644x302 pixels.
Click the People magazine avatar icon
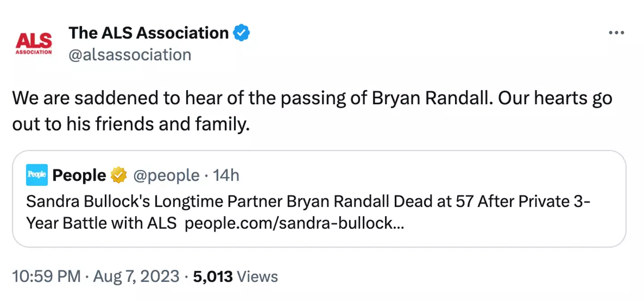coord(37,175)
